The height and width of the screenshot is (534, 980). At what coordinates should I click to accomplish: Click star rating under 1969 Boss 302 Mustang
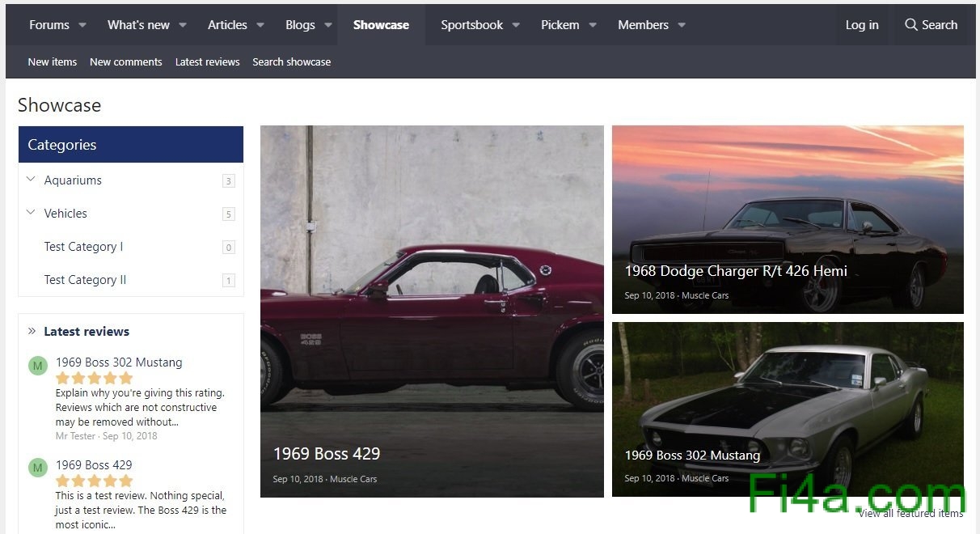[94, 378]
